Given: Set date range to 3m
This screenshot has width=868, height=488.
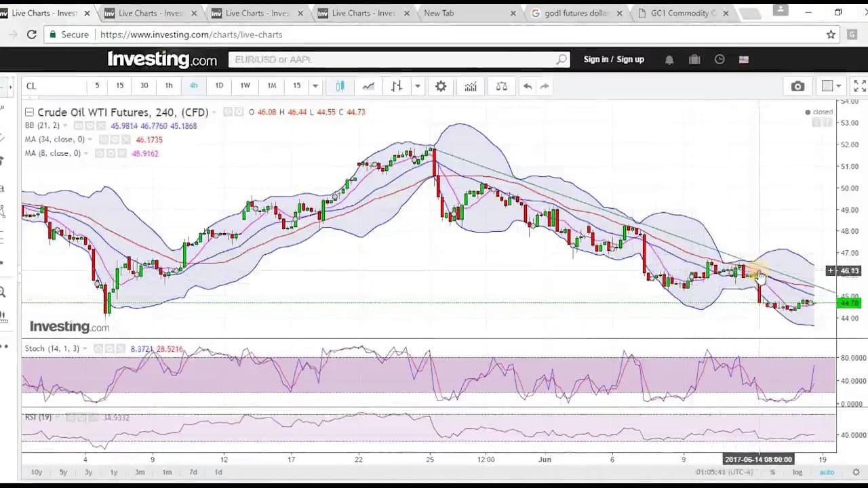Looking at the screenshot, I should [x=140, y=472].
